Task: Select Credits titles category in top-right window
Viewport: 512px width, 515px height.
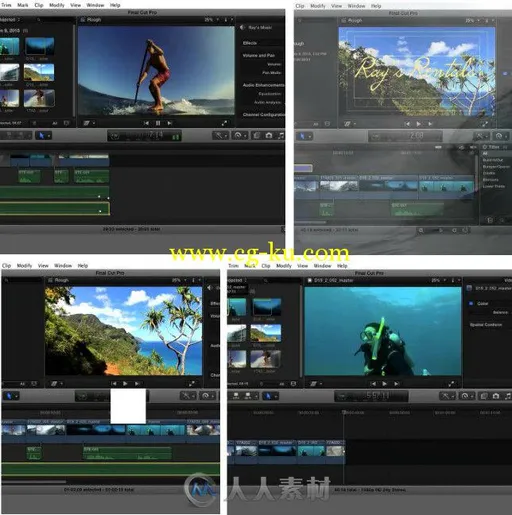Action: coord(489,173)
